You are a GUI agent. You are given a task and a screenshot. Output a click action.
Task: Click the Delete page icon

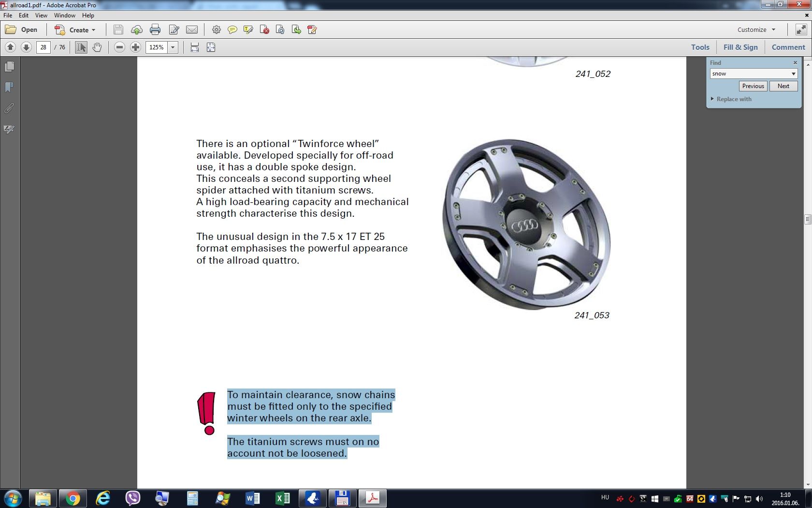click(264, 30)
